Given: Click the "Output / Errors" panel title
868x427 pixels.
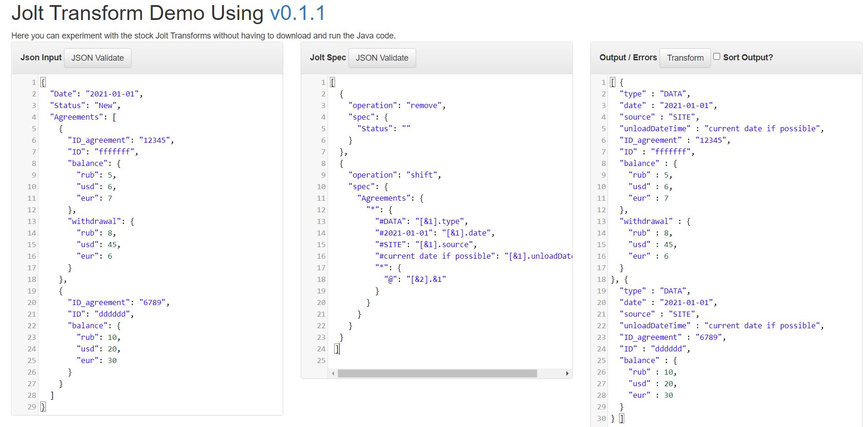Looking at the screenshot, I should pyautogui.click(x=628, y=57).
